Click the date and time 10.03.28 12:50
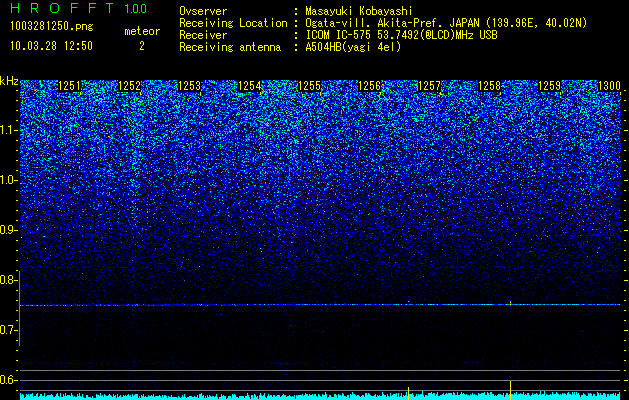629x400 pixels. click(51, 46)
